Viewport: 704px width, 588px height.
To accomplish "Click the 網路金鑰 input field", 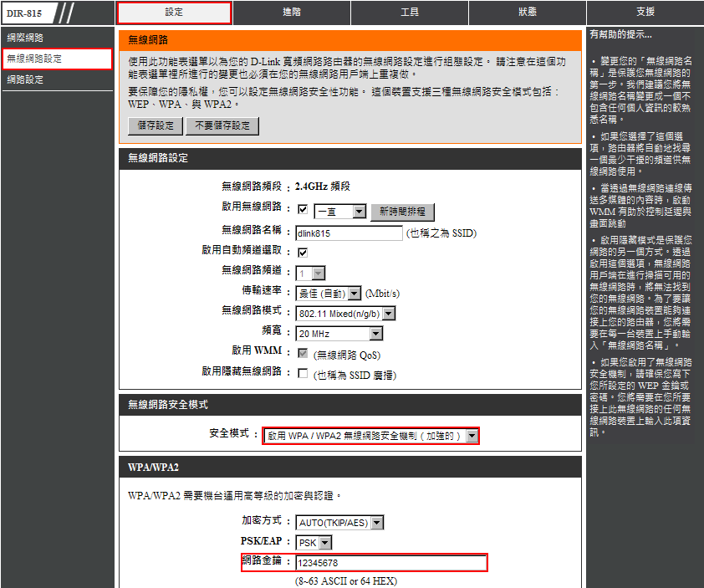I will pos(390,563).
